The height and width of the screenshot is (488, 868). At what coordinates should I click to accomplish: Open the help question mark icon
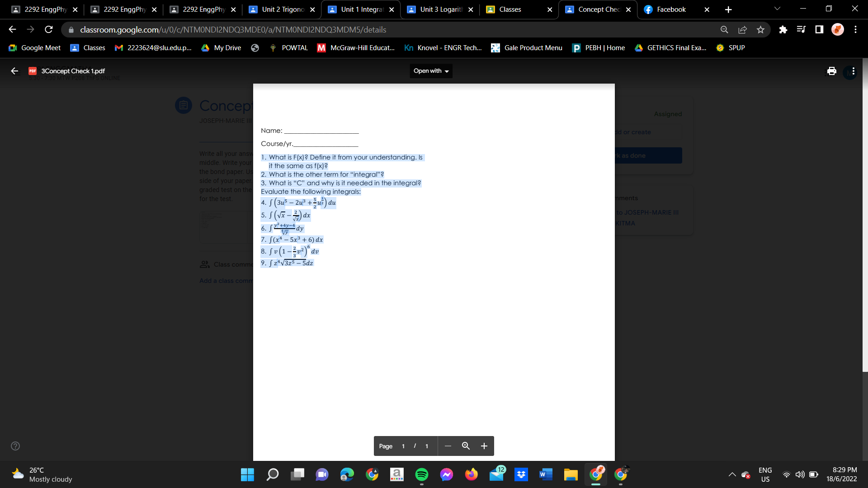pos(15,446)
